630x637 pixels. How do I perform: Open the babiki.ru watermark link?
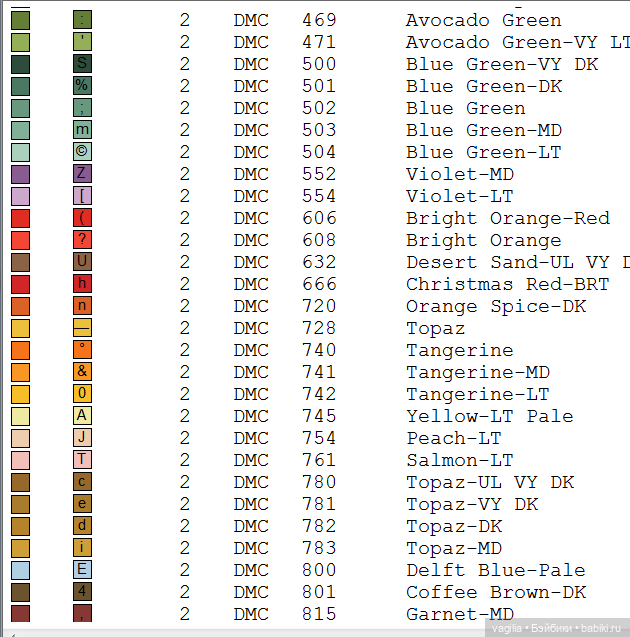(603, 627)
